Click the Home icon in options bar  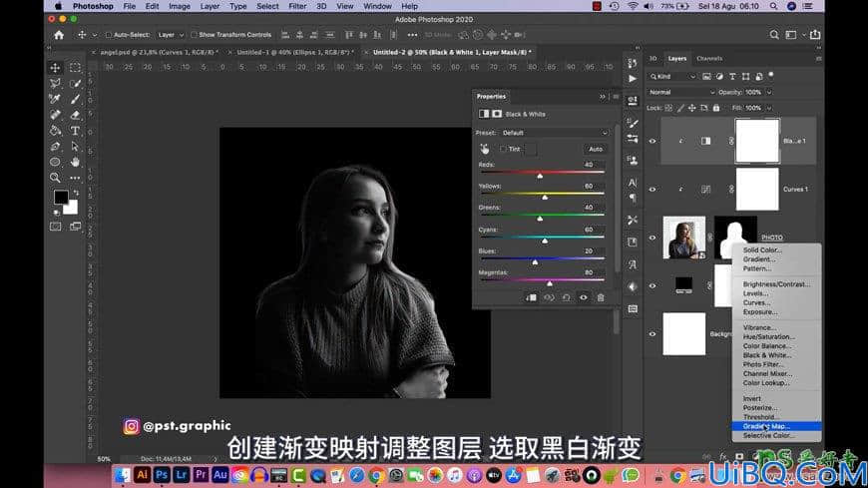point(59,35)
